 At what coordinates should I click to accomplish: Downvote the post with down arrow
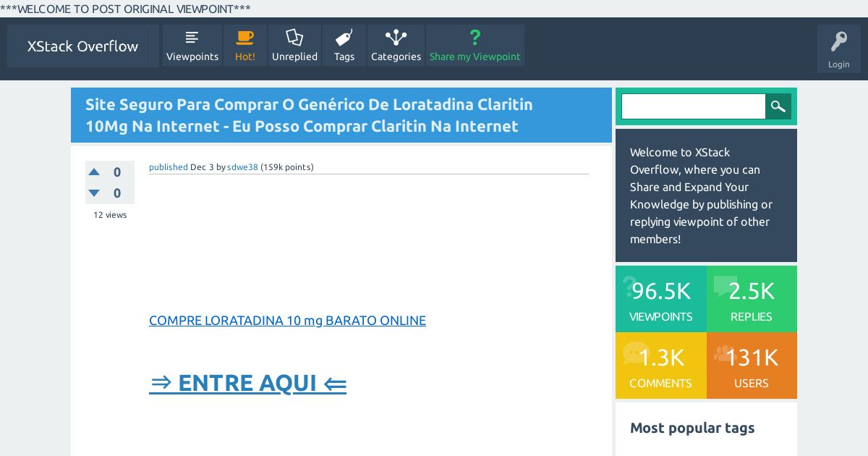click(94, 193)
